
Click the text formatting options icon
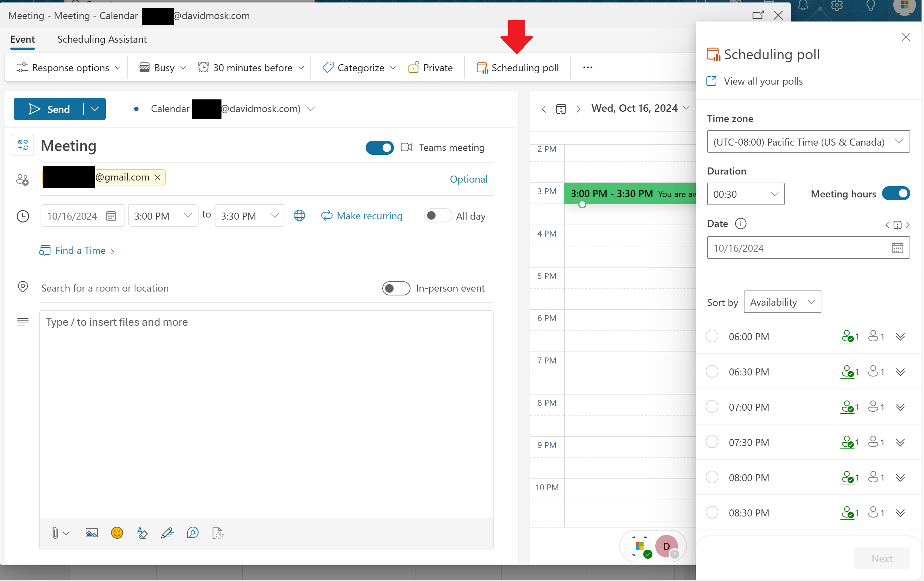click(x=142, y=533)
